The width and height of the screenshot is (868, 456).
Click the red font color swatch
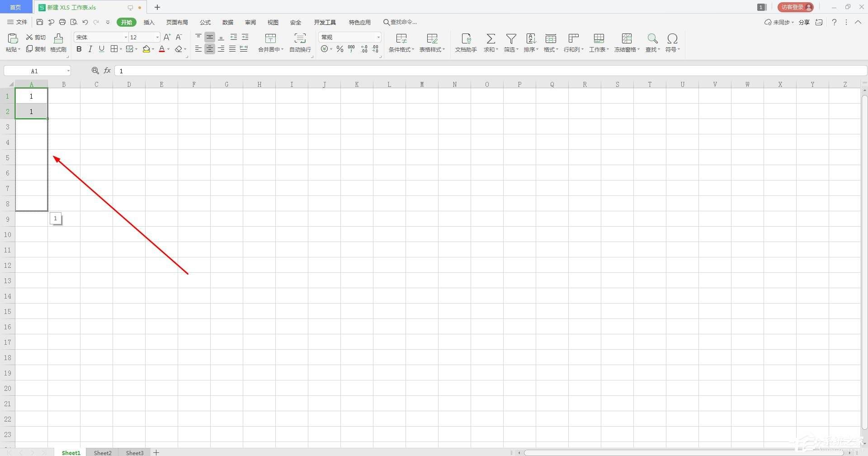click(x=162, y=49)
